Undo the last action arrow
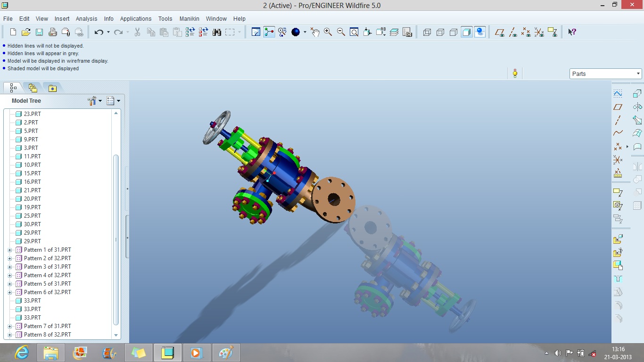The height and width of the screenshot is (362, 644). [99, 32]
